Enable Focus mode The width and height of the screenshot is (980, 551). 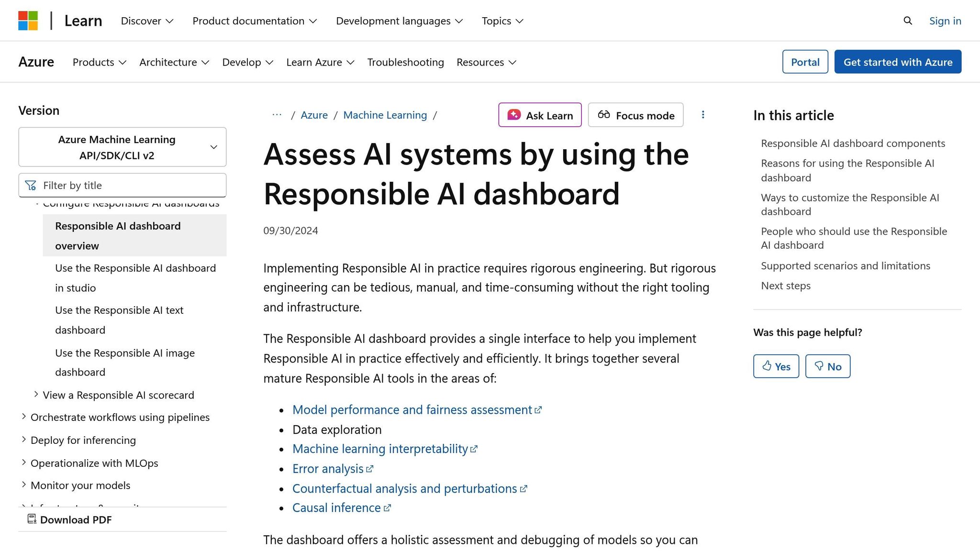click(635, 115)
